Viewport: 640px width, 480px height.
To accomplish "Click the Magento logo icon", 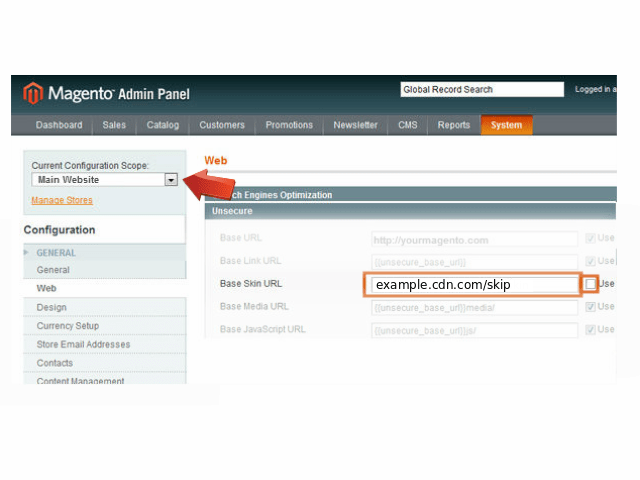I will (x=34, y=94).
